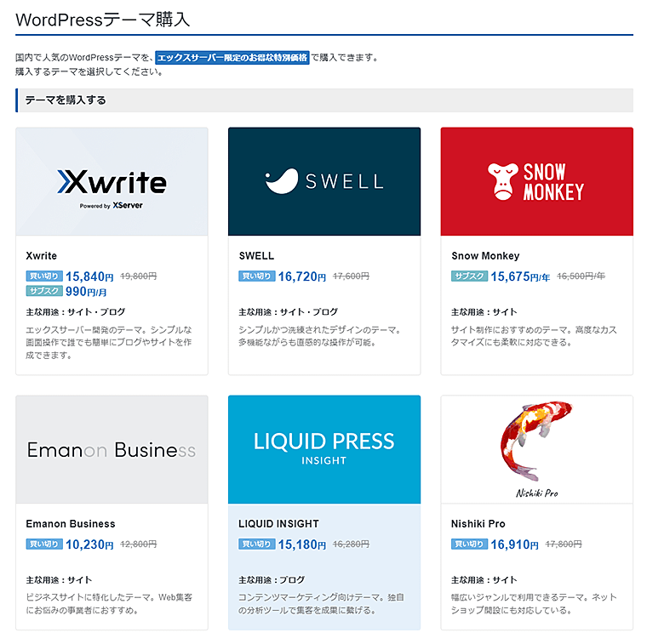Click the LIQUID INSIGHT price 15,180円
The width and height of the screenshot is (647, 644).
coord(302,544)
